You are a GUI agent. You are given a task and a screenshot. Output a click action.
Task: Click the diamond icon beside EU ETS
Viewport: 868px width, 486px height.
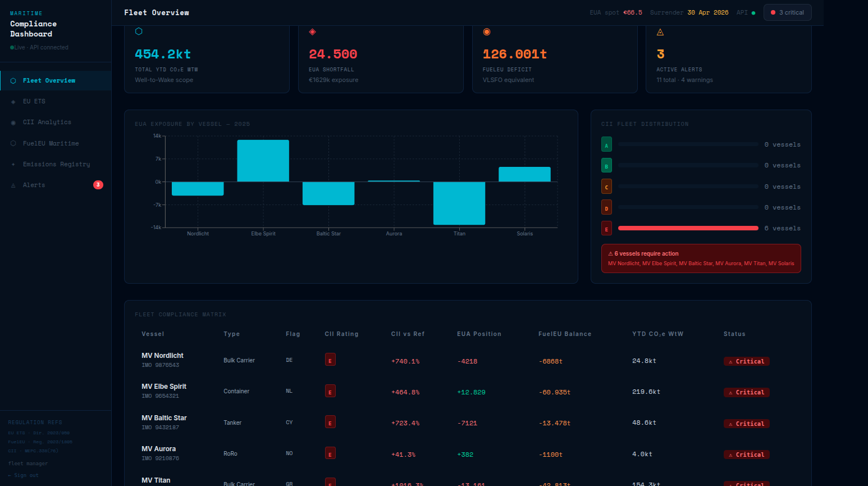pos(13,102)
